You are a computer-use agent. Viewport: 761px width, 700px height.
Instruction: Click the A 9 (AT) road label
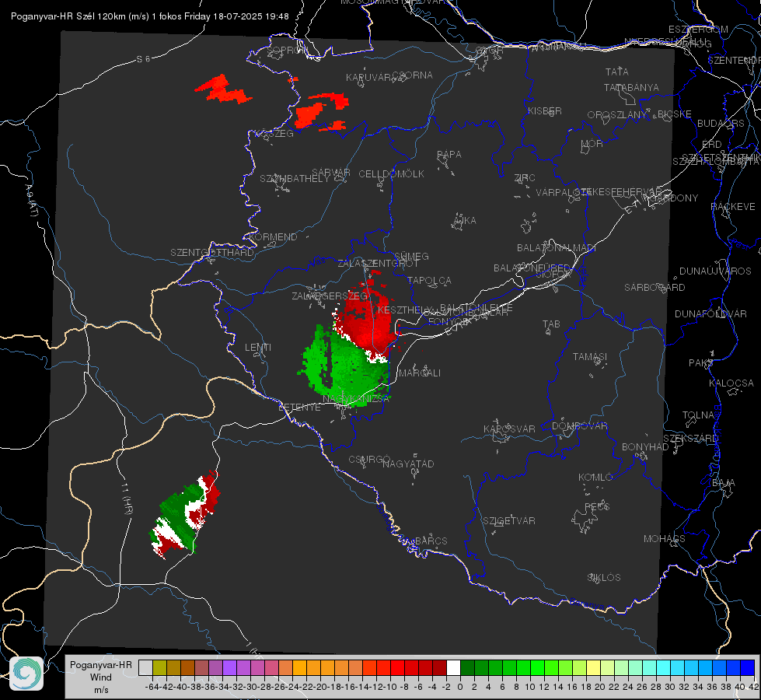coord(31,201)
